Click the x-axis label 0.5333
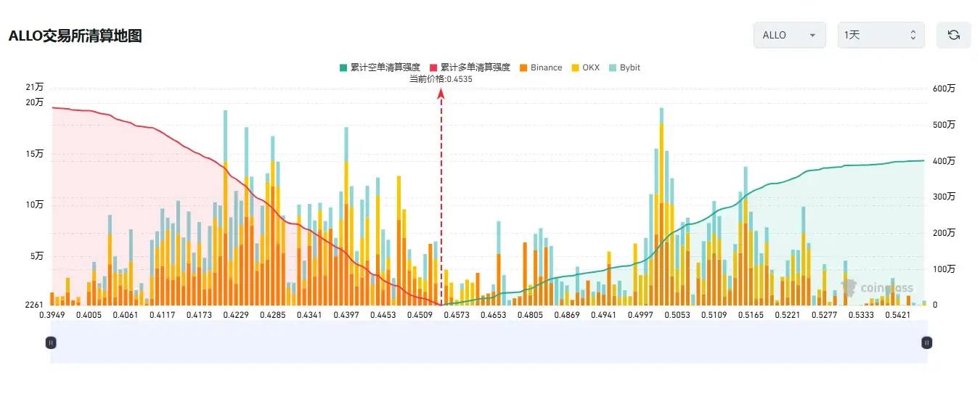980x394 pixels. [861, 315]
